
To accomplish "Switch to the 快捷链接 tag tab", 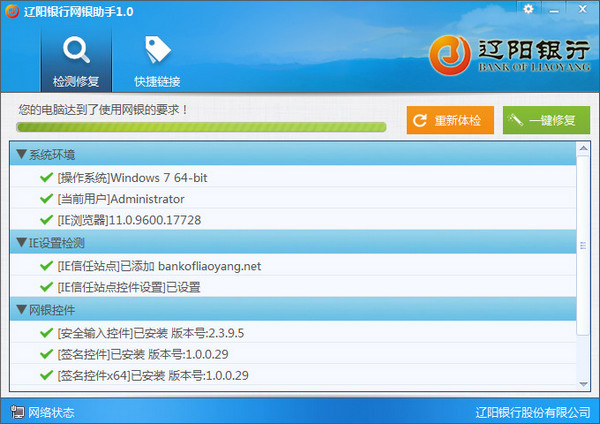I will tap(157, 61).
